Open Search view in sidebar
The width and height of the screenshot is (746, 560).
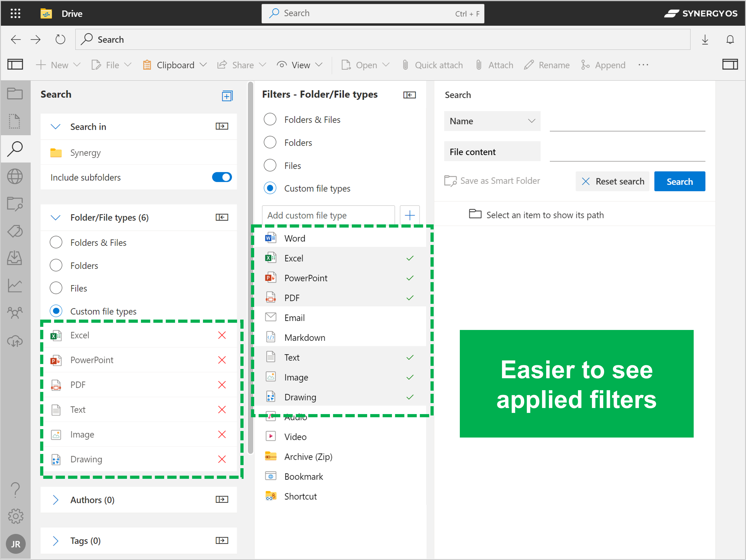pos(15,149)
